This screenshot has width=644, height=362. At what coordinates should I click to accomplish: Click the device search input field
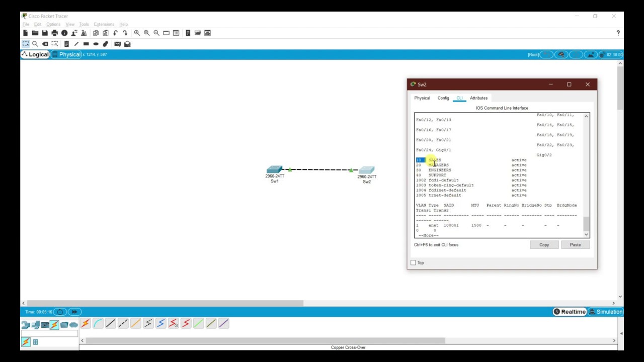(49, 333)
